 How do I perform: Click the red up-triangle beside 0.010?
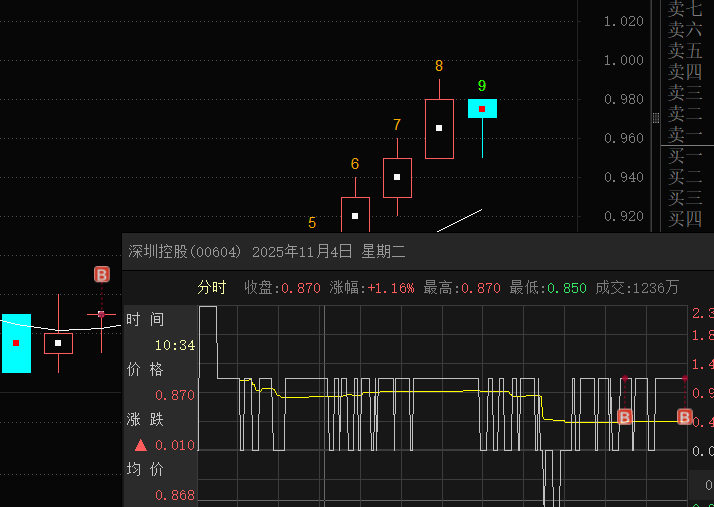[141, 445]
